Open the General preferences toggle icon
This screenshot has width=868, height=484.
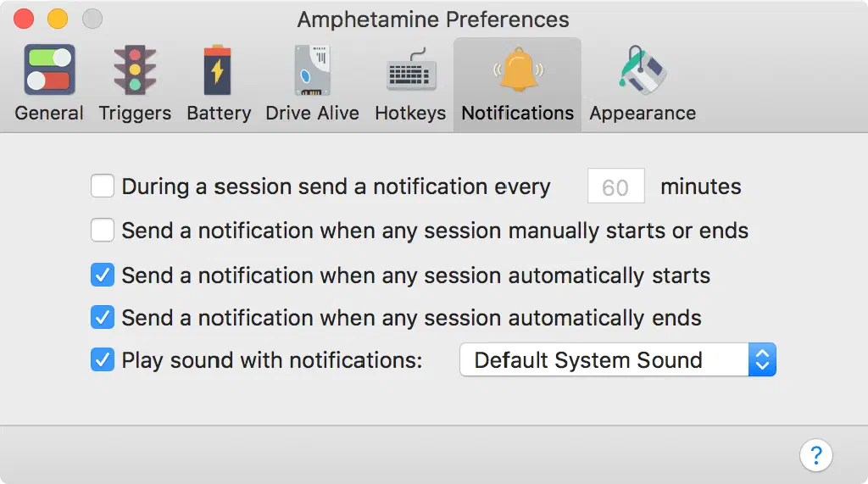pyautogui.click(x=49, y=70)
